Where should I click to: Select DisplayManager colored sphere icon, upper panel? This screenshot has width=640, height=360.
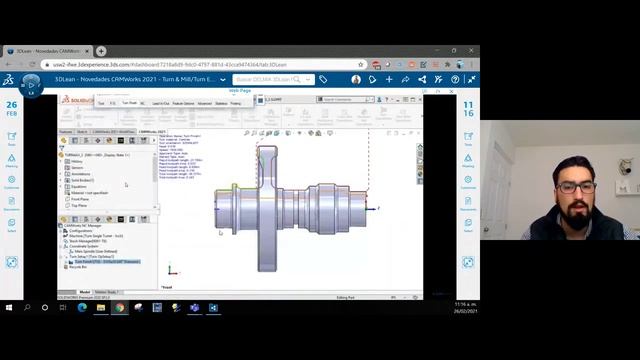point(109,140)
